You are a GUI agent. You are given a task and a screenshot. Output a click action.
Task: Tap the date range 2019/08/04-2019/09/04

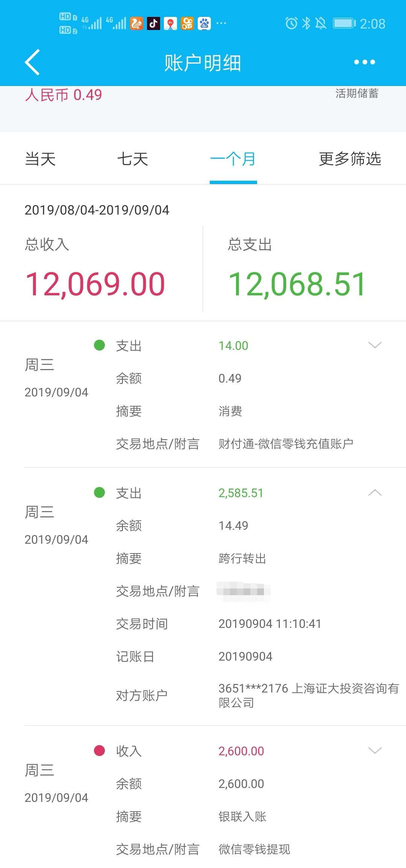(97, 210)
